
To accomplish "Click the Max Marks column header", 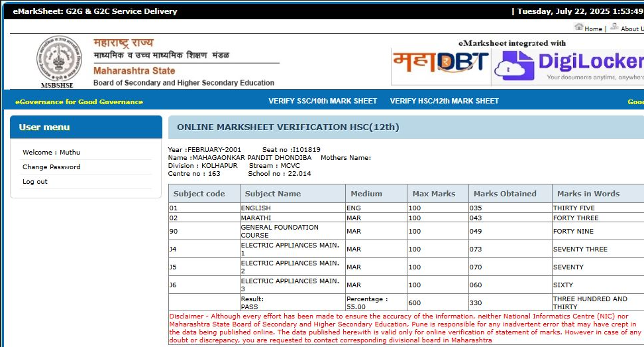I will pos(434,194).
